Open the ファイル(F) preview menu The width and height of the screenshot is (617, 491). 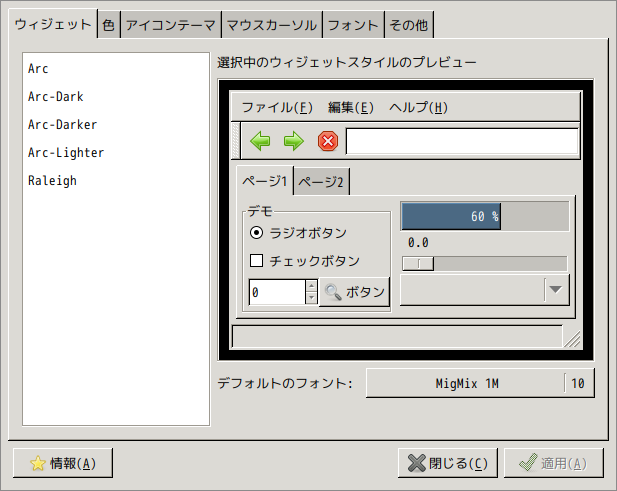click(x=277, y=107)
